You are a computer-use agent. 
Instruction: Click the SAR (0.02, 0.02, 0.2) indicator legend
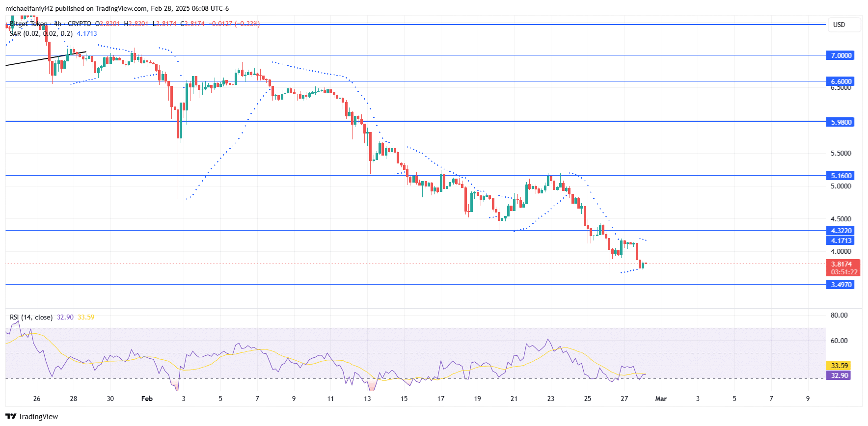pos(41,33)
